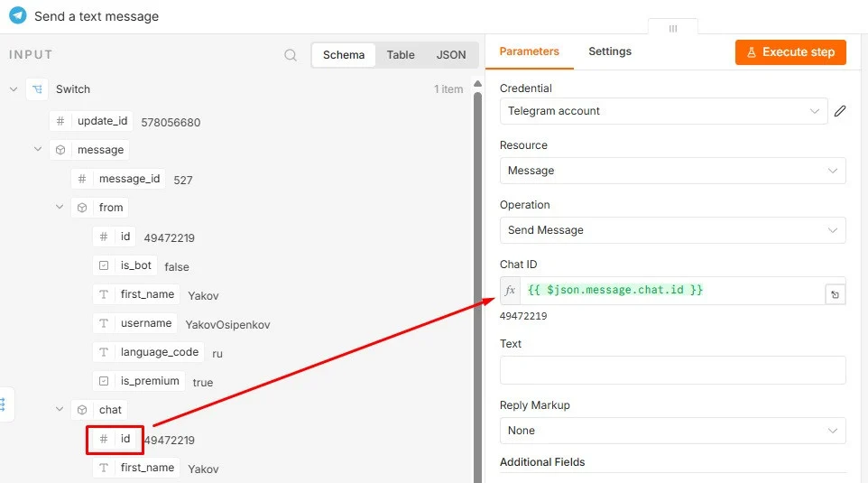868x483 pixels.
Task: Click the number icon beside update_id
Action: [60, 121]
